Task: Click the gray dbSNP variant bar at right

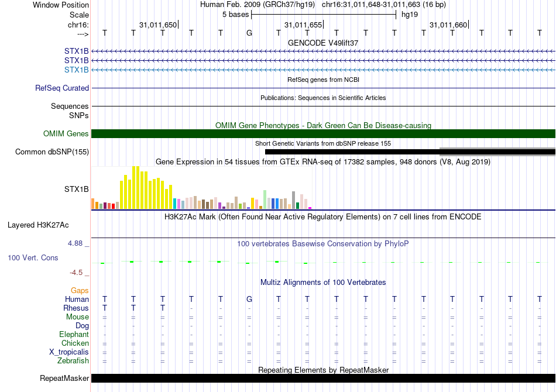Action: click(497, 152)
